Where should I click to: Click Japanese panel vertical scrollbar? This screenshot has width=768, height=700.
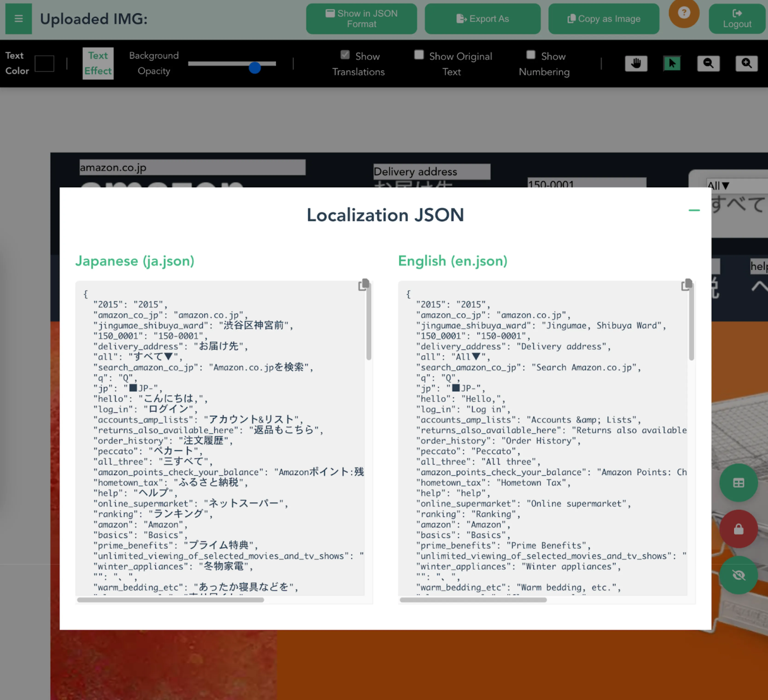click(x=368, y=321)
